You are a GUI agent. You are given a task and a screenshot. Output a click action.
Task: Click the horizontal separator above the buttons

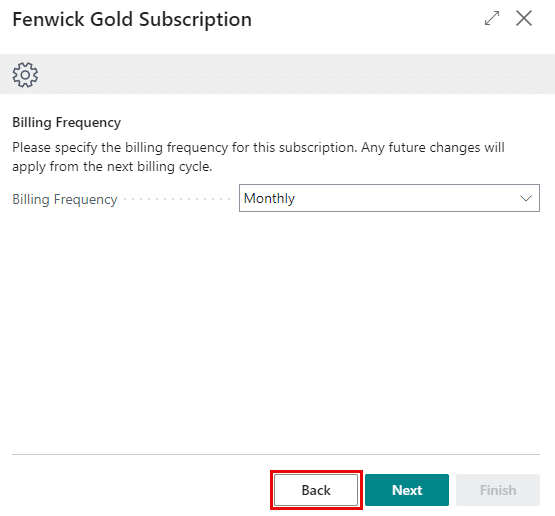coord(276,454)
